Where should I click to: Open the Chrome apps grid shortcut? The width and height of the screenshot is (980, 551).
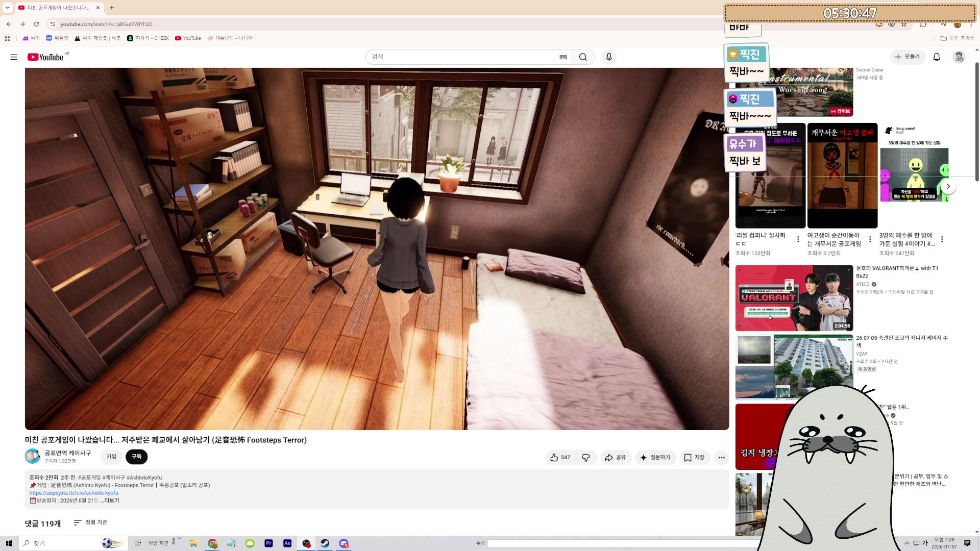coord(8,38)
